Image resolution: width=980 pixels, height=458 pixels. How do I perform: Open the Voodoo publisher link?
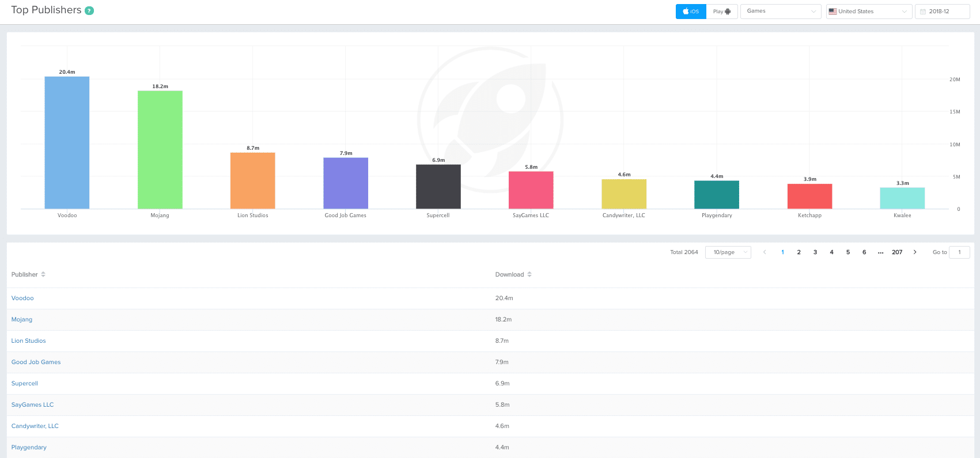22,298
